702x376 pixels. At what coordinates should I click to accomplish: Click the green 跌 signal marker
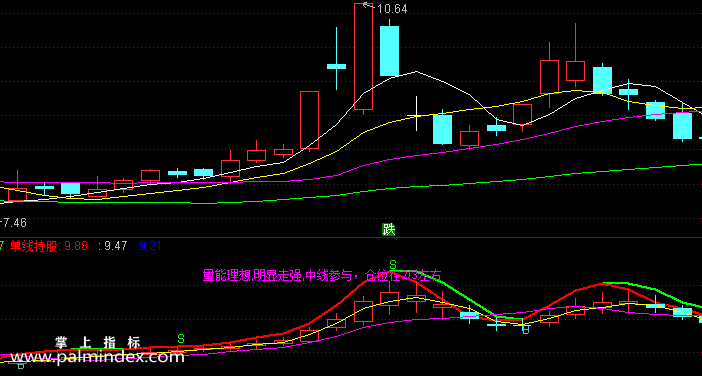389,230
